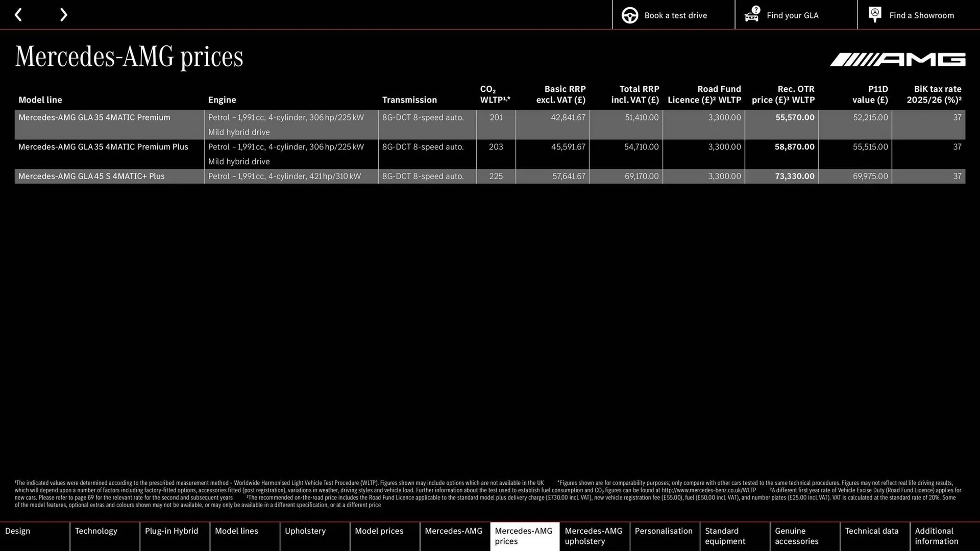
Task: Click the steering wheel test drive icon
Action: point(629,15)
